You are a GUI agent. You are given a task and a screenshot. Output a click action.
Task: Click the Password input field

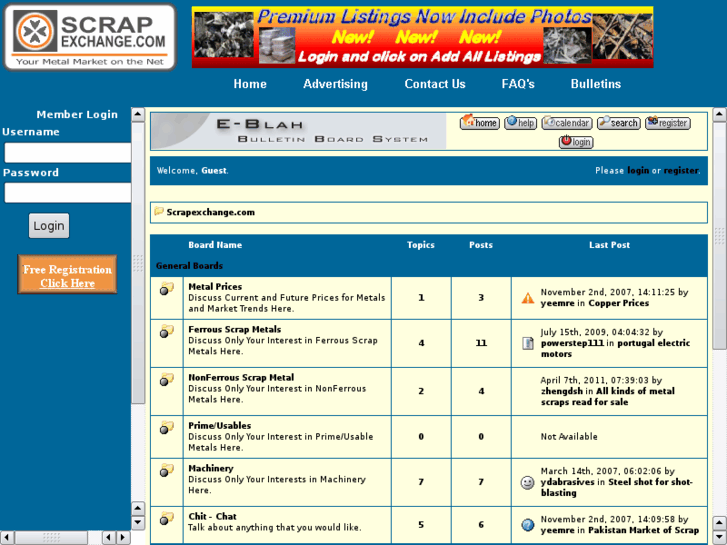(68, 192)
